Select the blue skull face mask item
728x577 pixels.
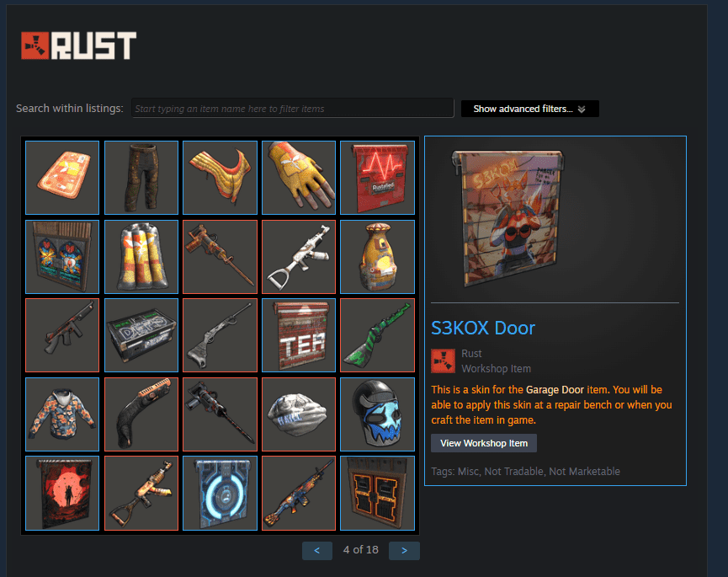(x=377, y=414)
